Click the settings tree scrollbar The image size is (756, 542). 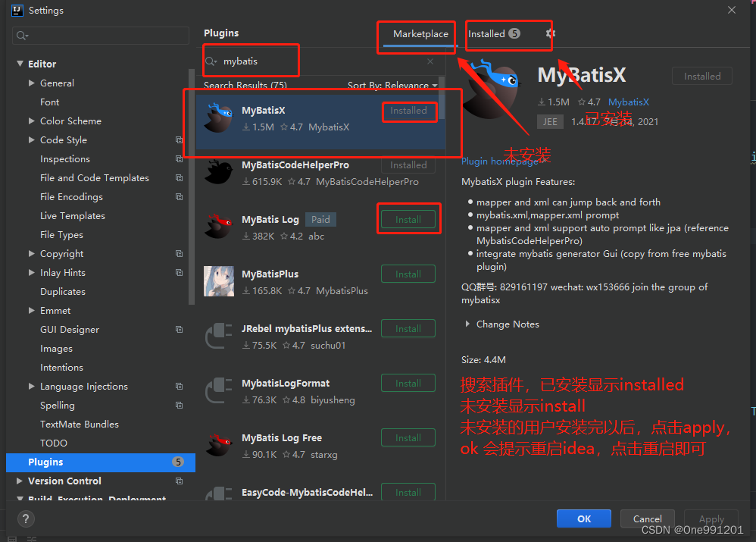click(x=192, y=187)
